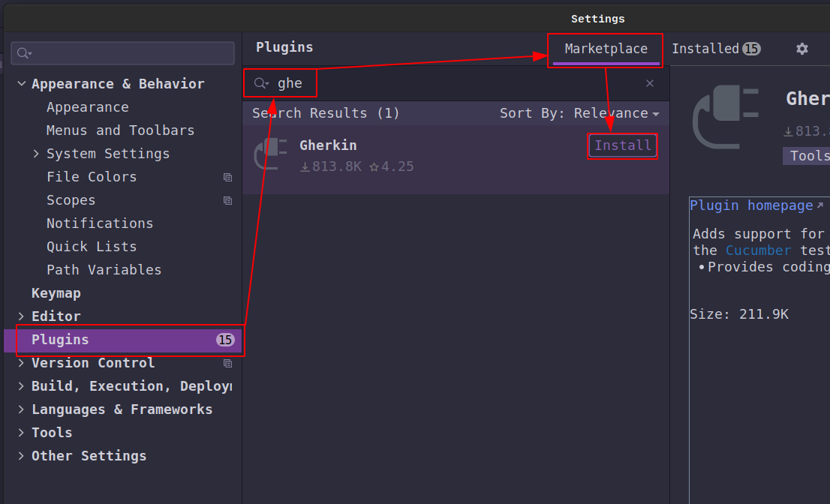Expand the System Settings node
The width and height of the screenshot is (830, 504).
click(37, 154)
